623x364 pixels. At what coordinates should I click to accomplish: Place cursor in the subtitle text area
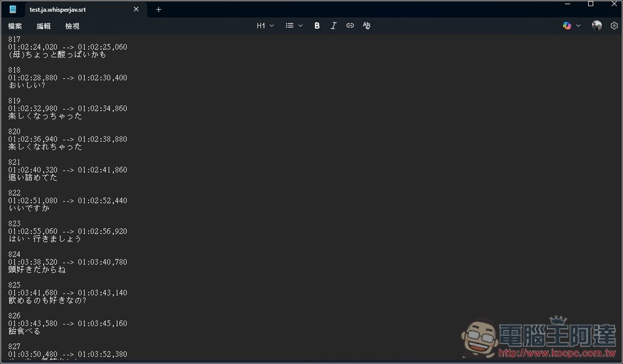click(249, 187)
